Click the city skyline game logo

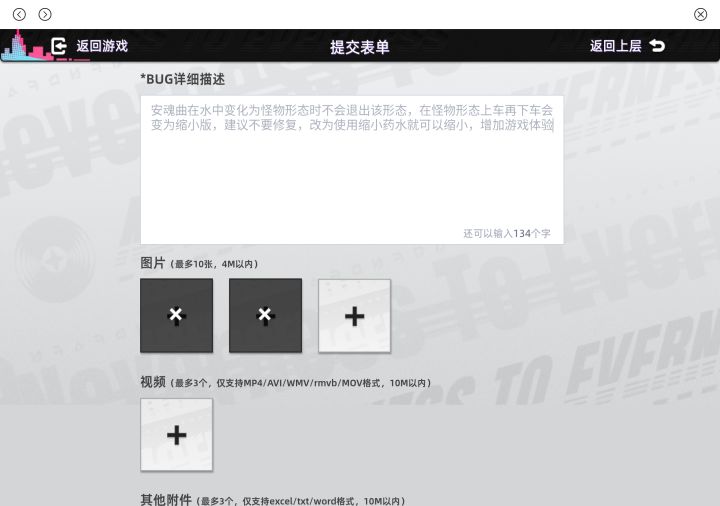(27, 46)
